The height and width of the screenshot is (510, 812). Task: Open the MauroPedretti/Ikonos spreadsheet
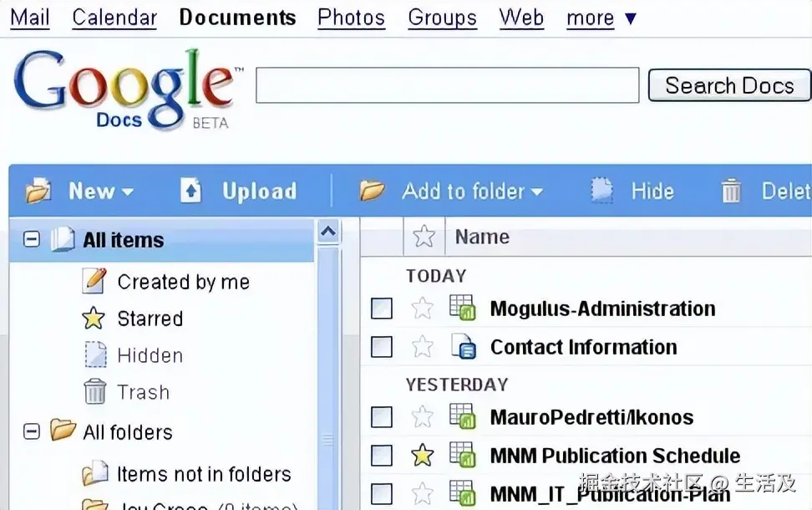coord(592,417)
